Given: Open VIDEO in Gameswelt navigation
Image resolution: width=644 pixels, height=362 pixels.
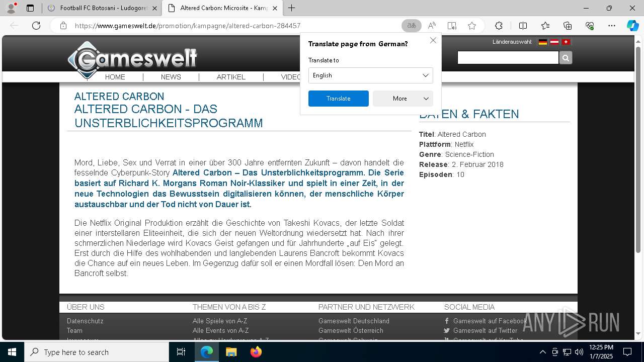Looking at the screenshot, I should click(291, 77).
